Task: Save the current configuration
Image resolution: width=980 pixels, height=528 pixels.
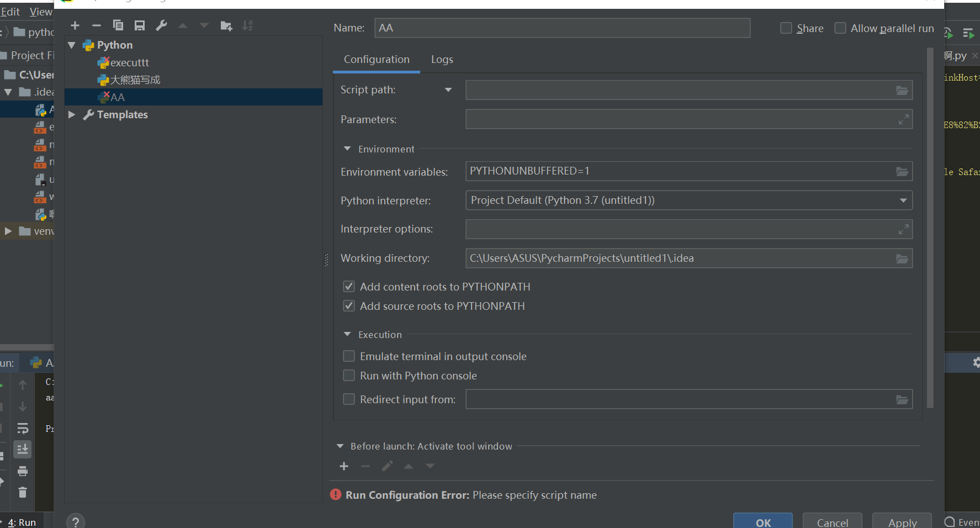Action: click(139, 25)
